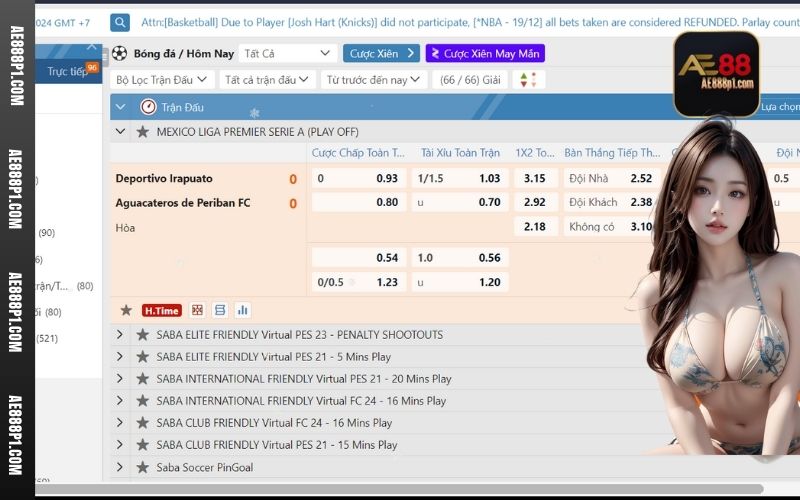
Task: Open Tất cả trận đấu dropdown
Action: coord(267,80)
